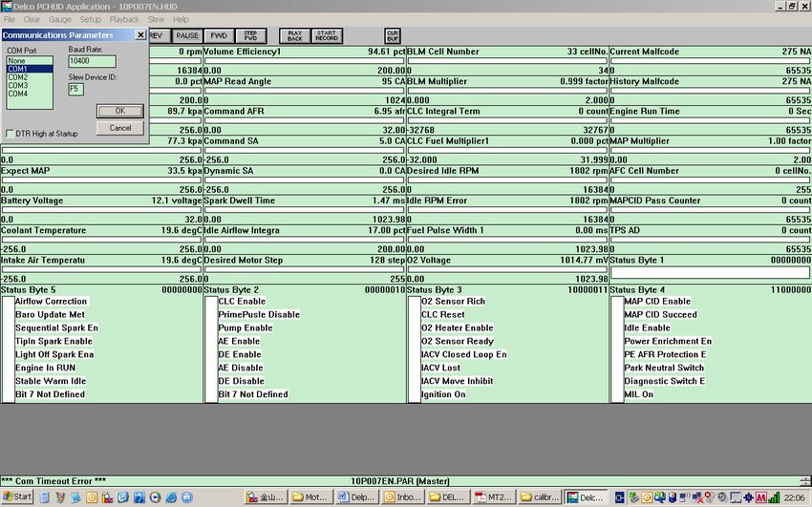Image resolution: width=812 pixels, height=507 pixels.
Task: Open the Slew menu
Action: [x=156, y=19]
